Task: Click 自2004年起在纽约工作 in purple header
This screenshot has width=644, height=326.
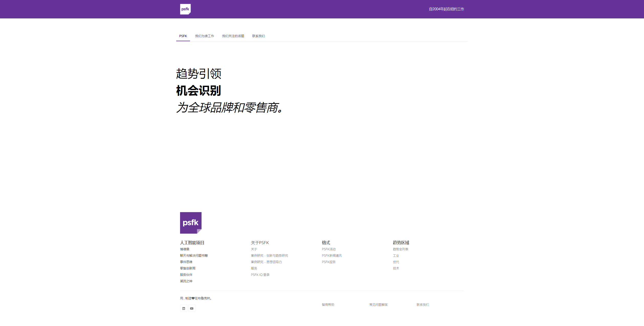Action: click(x=447, y=9)
